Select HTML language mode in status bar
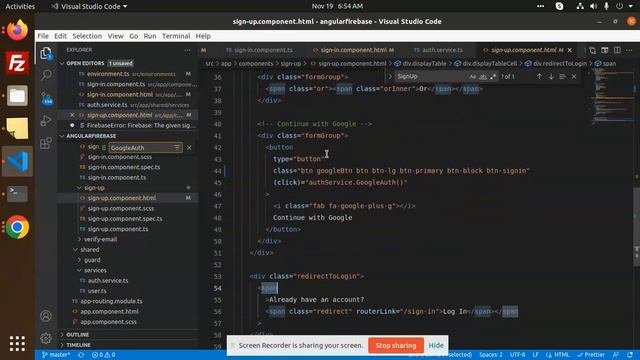640x360 pixels. coord(562,355)
